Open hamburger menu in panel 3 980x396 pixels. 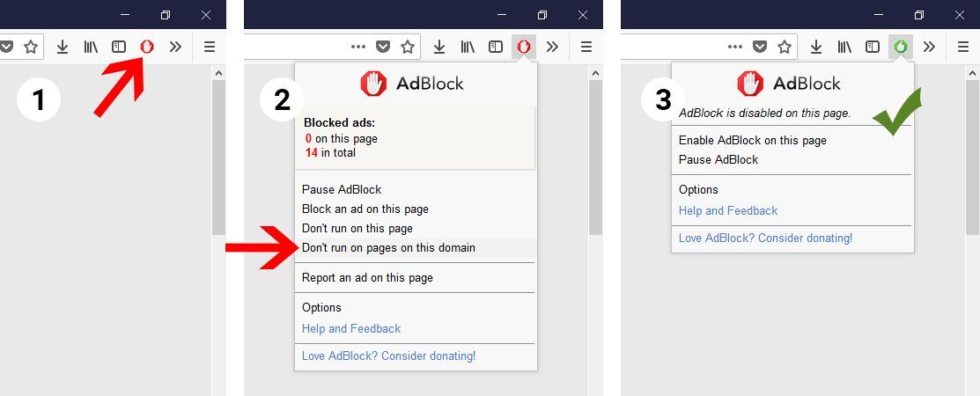pyautogui.click(x=963, y=47)
